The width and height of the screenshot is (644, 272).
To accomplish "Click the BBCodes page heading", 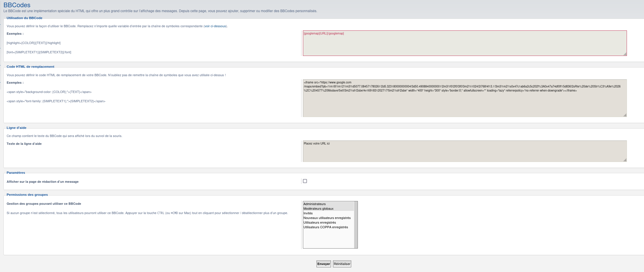I will click(x=17, y=5).
